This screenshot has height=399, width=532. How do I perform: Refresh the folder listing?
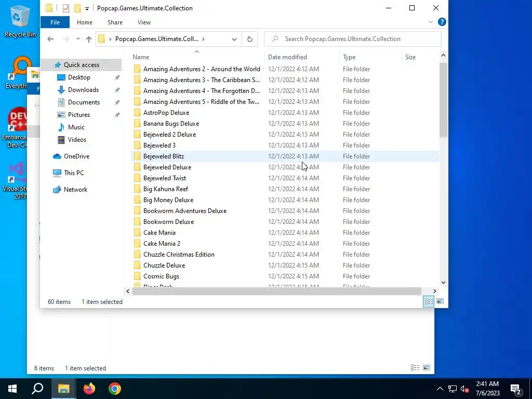coord(250,39)
